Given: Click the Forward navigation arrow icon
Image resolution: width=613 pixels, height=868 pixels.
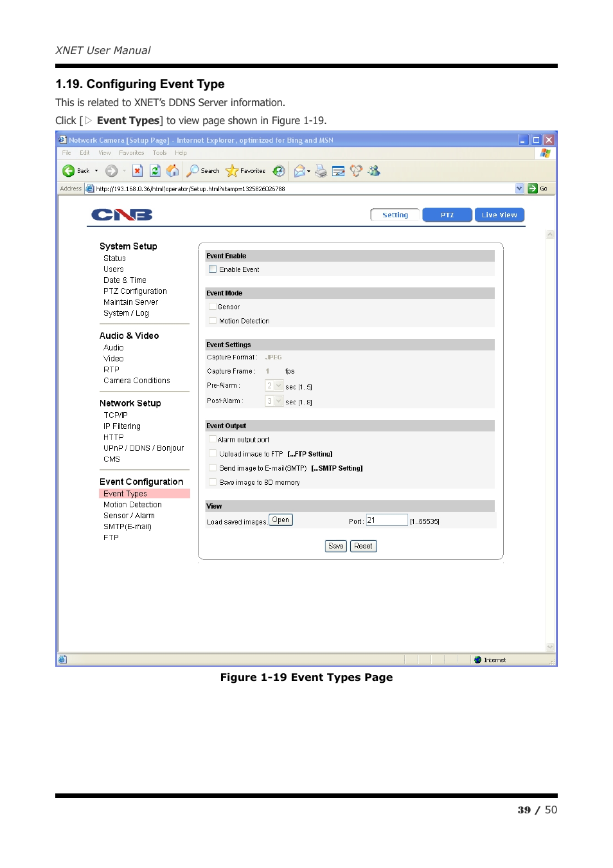Looking at the screenshot, I should pyautogui.click(x=111, y=170).
